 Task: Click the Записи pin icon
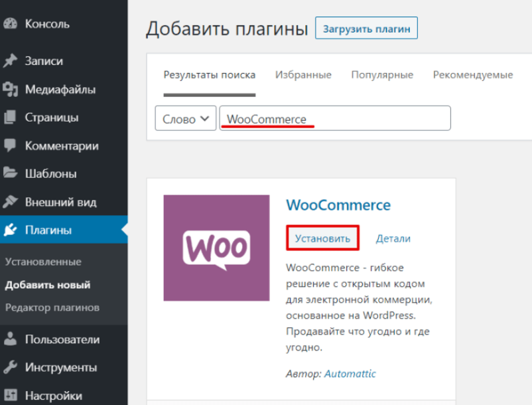[x=10, y=61]
